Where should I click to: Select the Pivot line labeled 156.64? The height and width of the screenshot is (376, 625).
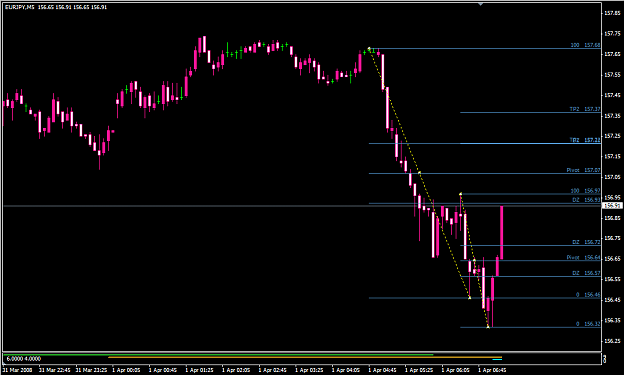pos(530,260)
